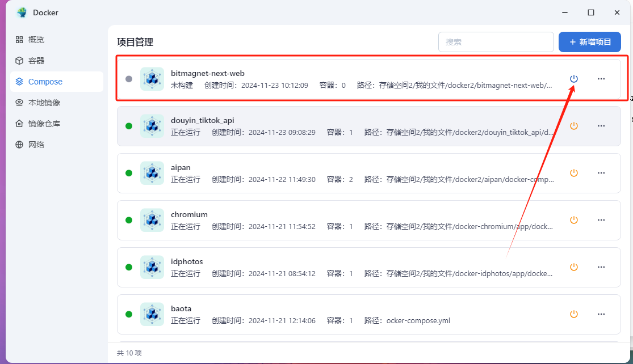Click the chromium project icon
The image size is (633, 364).
152,220
